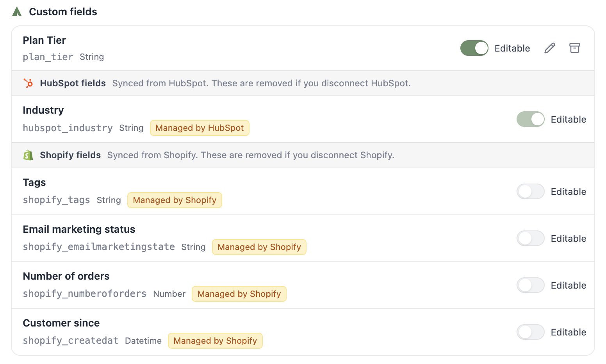Click Managed by Shopify badge on Number of orders
Image resolution: width=606 pixels, height=364 pixels.
point(239,294)
